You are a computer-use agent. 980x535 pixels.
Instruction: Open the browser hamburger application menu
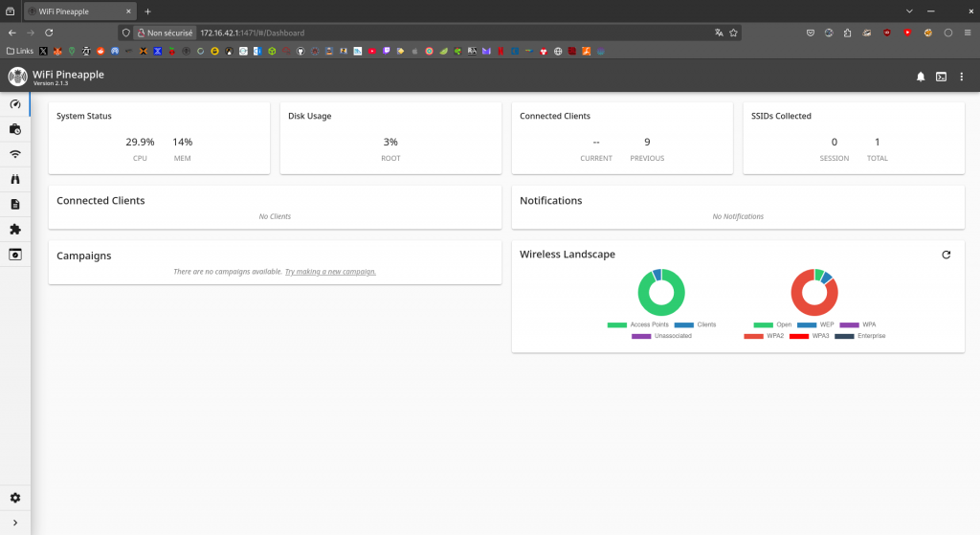tap(968, 33)
